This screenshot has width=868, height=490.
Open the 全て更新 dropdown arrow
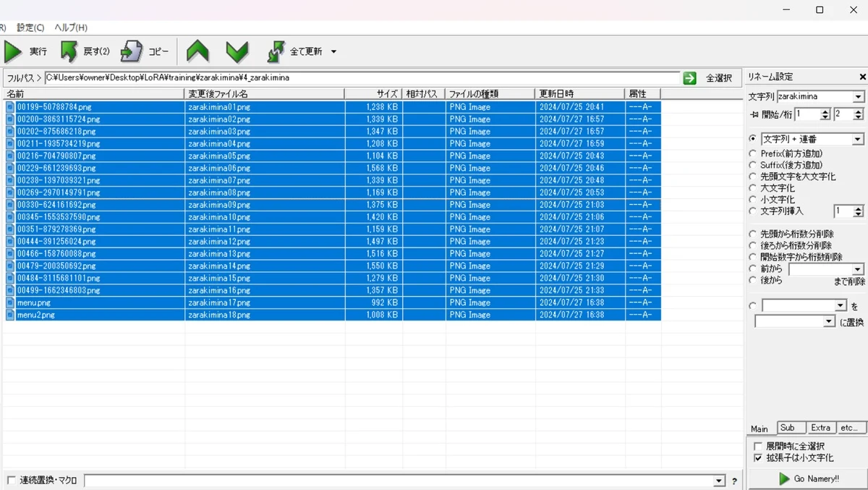(x=333, y=52)
